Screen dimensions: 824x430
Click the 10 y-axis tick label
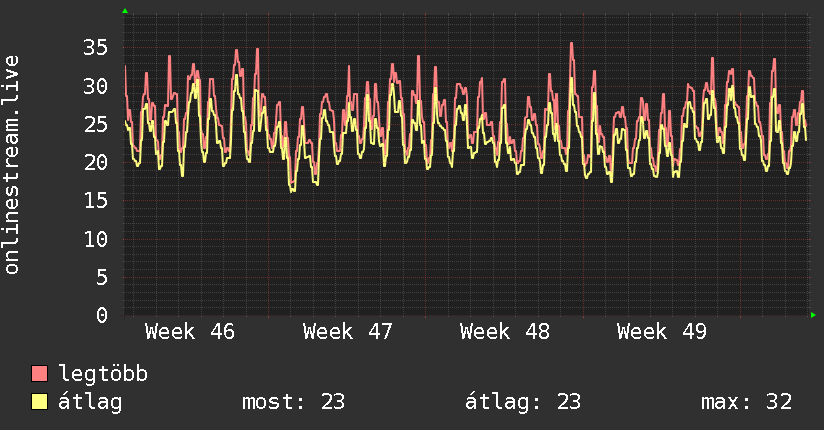pos(95,239)
